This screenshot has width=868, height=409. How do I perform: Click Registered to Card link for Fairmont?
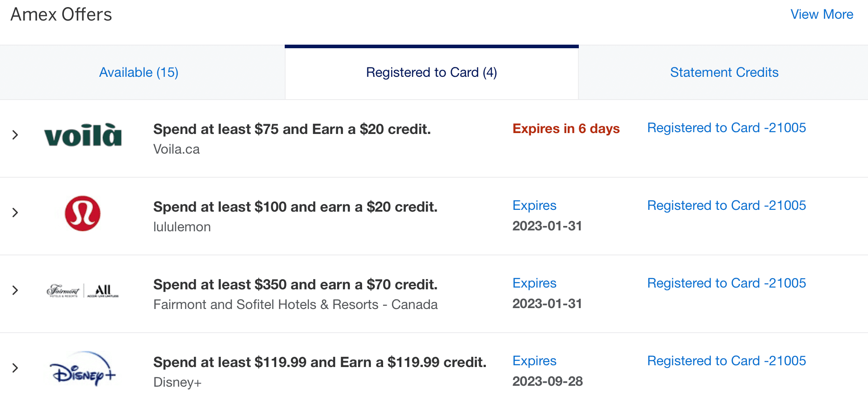click(x=726, y=283)
